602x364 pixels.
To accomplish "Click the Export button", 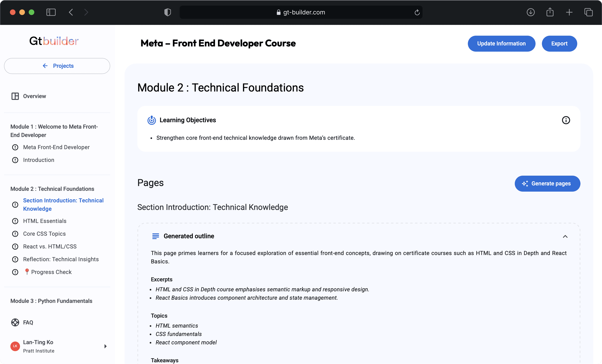I will 559,43.
